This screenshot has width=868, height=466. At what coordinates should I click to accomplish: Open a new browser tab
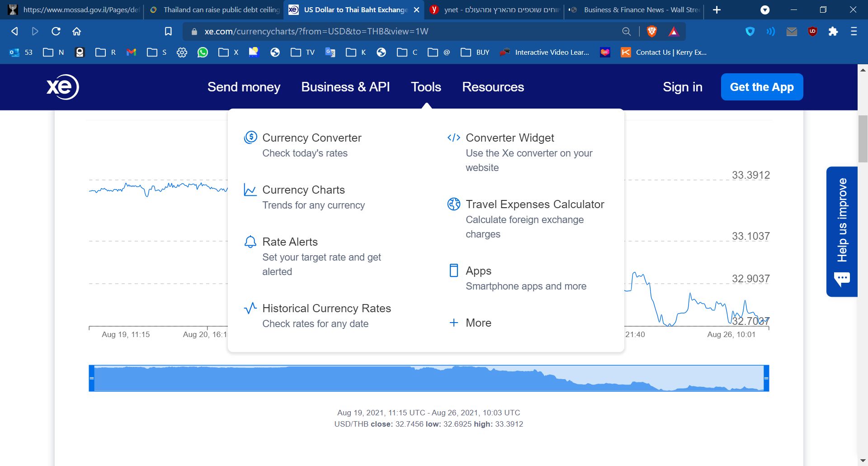coord(717,10)
